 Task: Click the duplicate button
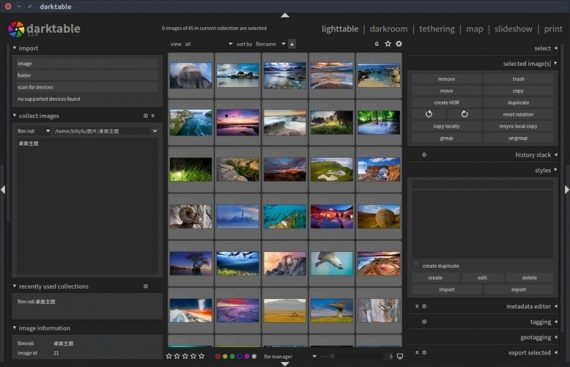click(518, 102)
